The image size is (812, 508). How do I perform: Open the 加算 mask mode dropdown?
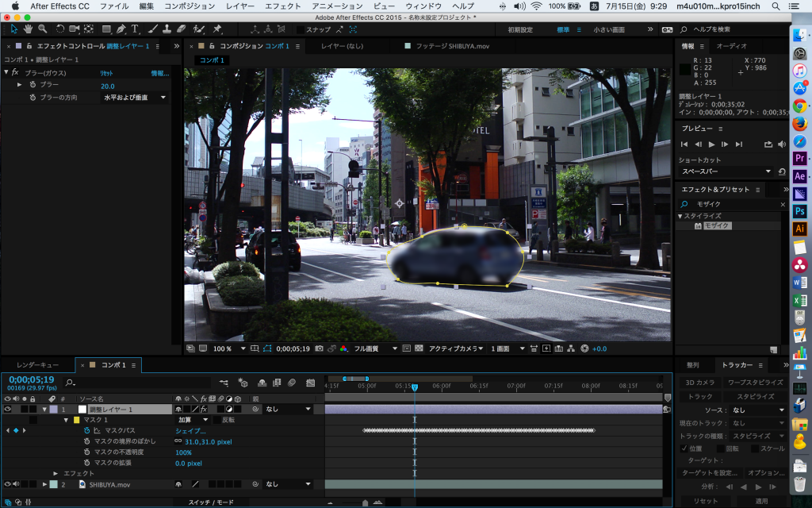pos(193,420)
